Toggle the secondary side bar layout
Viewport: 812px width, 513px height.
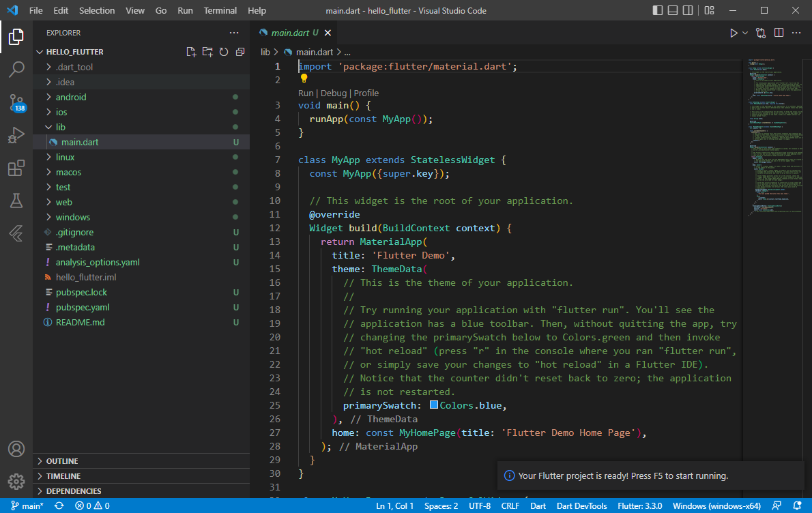tap(688, 10)
